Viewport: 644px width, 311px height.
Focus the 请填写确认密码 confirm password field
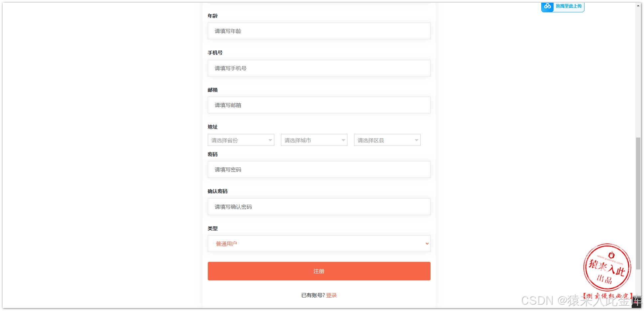(x=319, y=207)
